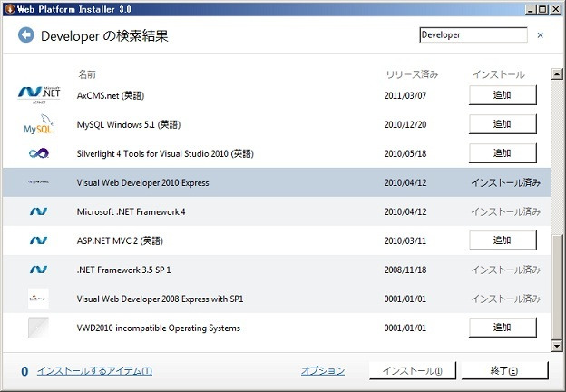Click the VWD2010 incompatible Operating Systems icon

click(x=38, y=328)
